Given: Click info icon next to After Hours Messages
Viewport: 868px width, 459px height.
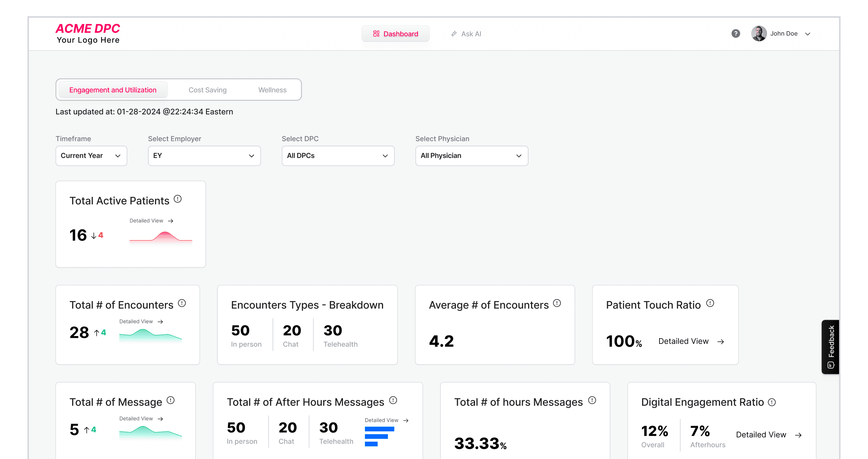Looking at the screenshot, I should tap(393, 400).
